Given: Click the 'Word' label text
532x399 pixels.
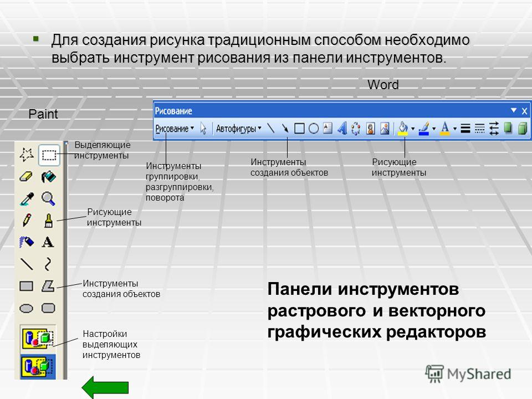Looking at the screenshot, I should pyautogui.click(x=383, y=85).
